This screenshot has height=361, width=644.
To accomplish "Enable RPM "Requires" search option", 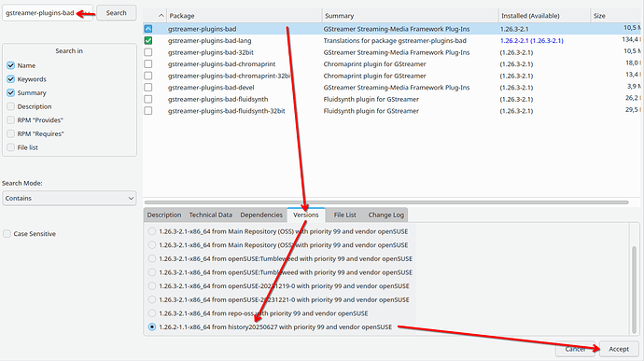I will click(10, 133).
